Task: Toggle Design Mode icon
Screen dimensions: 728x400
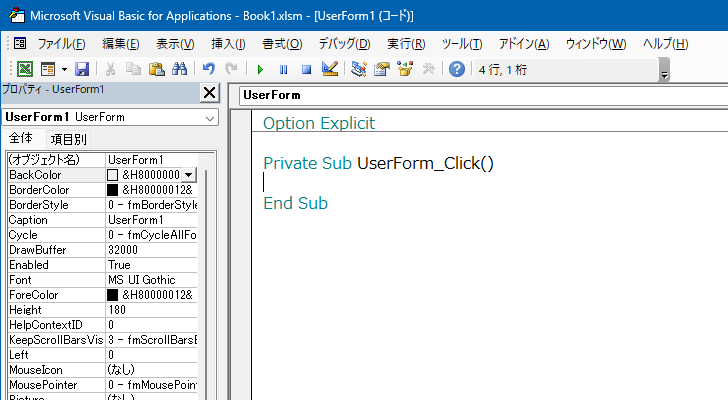Action: pos(330,70)
